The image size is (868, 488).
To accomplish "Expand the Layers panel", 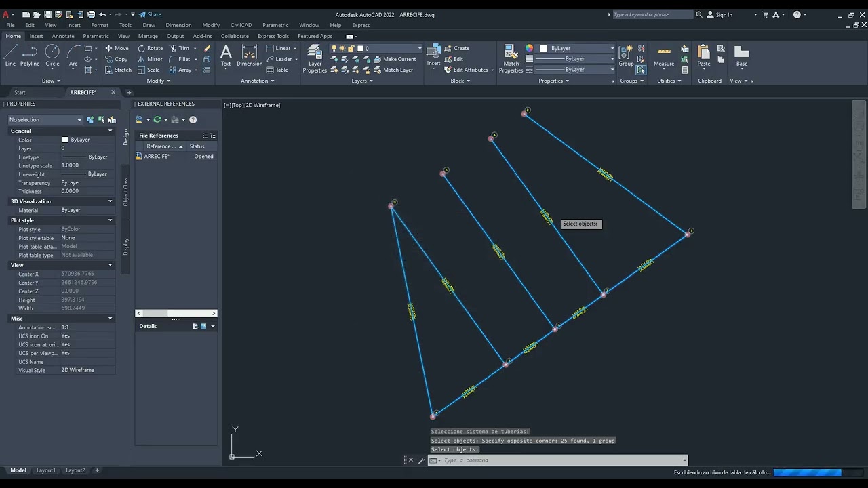I will (362, 81).
